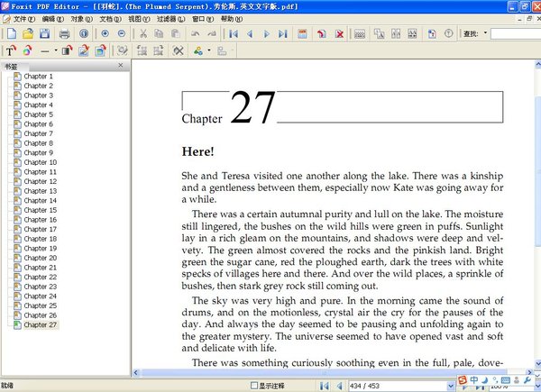Go to first page in status bar
Screen dimensions: 541x392
(x=324, y=386)
